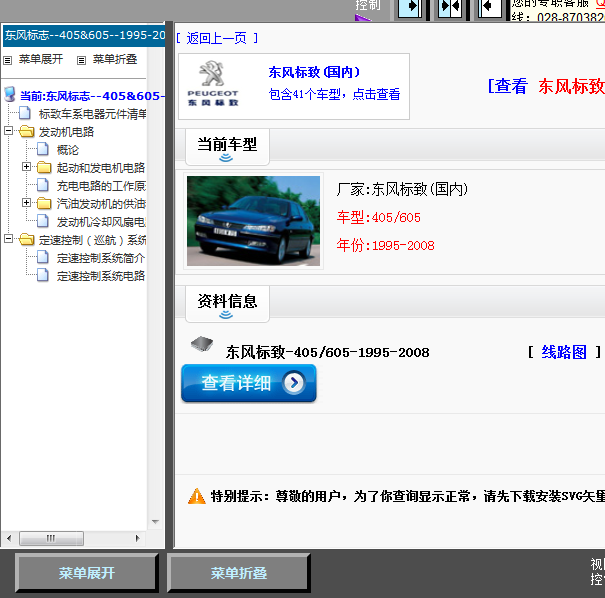605x598 pixels.
Task: Select 概论 tree item
Action: 68,149
